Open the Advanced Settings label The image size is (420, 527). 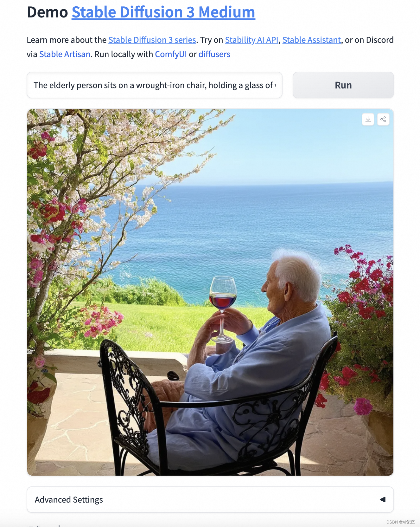[x=69, y=499]
